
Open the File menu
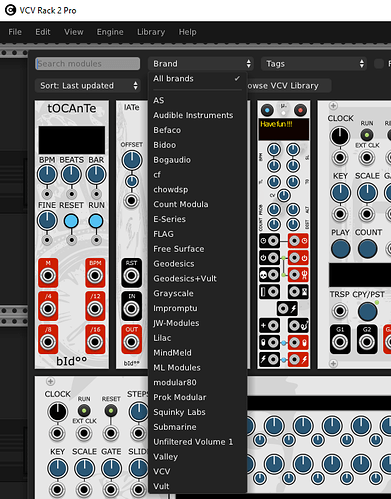(x=15, y=32)
